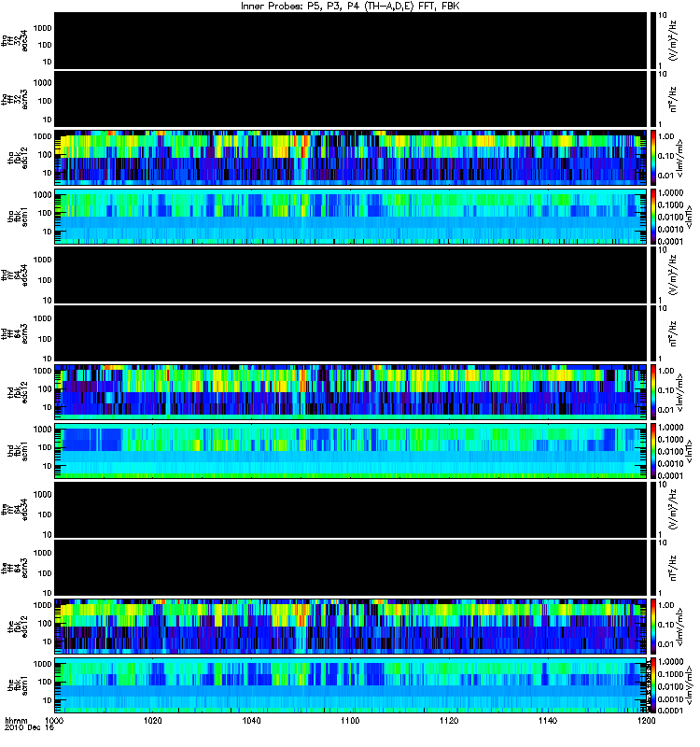Image resolution: width=700 pixels, height=747 pixels.
Task: Click the '1000' time axis label
Action: pos(54,720)
